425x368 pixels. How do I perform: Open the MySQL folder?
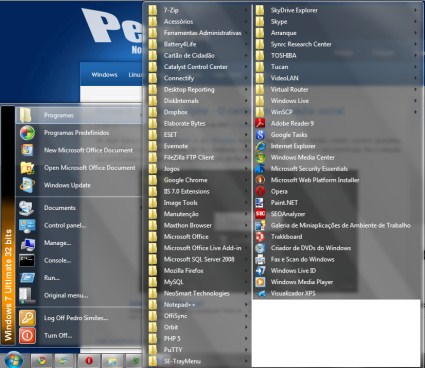point(198,282)
